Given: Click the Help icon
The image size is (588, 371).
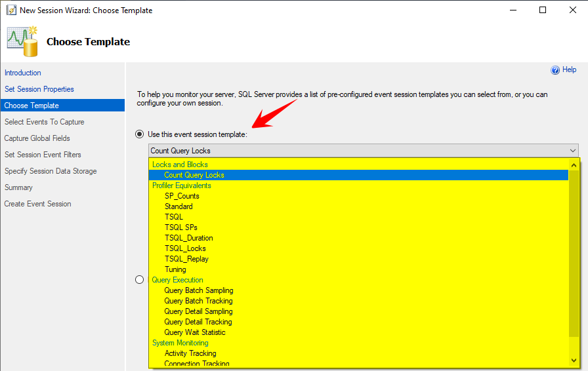Looking at the screenshot, I should click(555, 70).
